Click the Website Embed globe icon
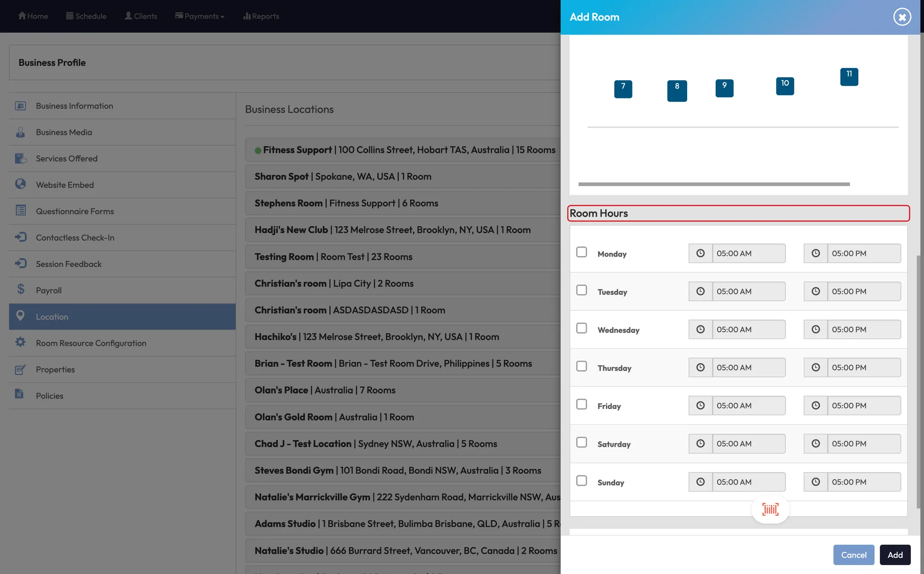924x574 pixels. pos(20,184)
